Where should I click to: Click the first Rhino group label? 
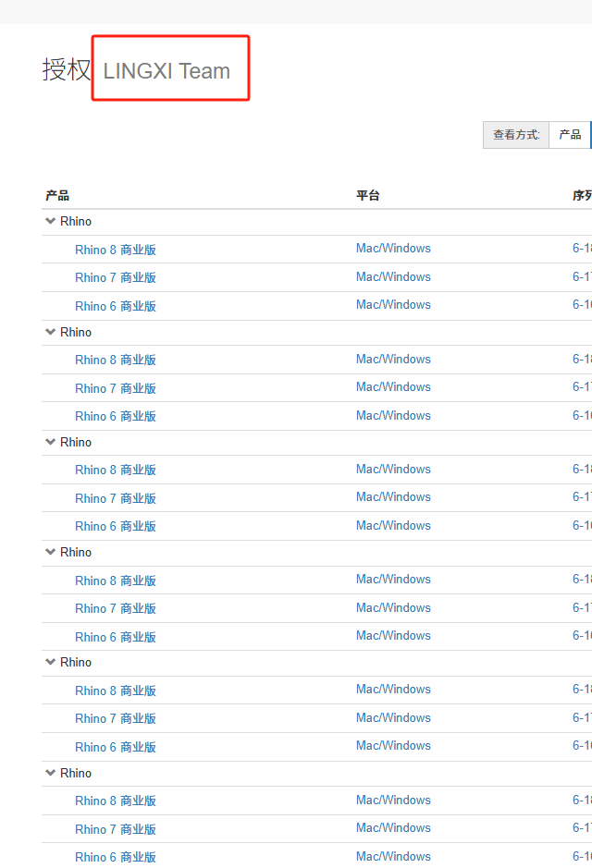tap(76, 222)
